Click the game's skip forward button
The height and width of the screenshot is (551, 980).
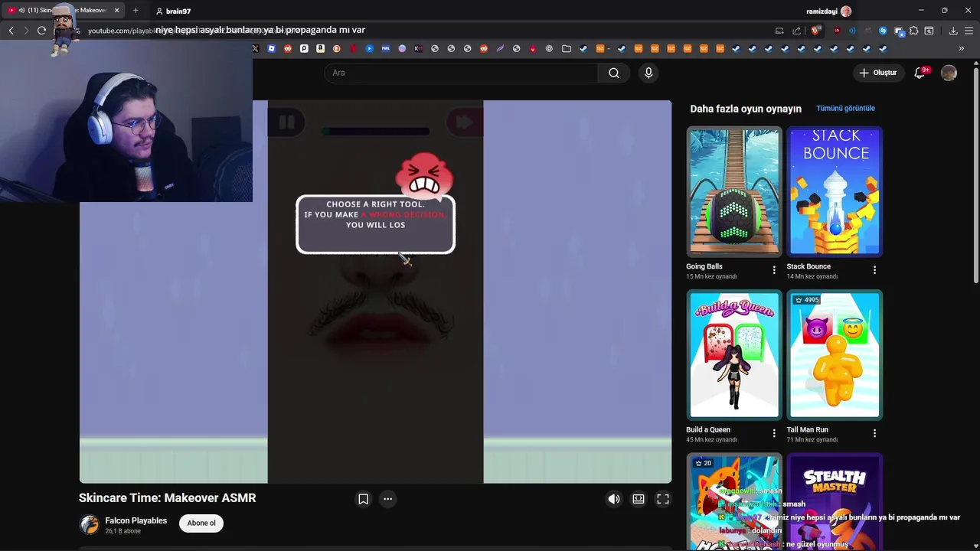[x=464, y=122]
